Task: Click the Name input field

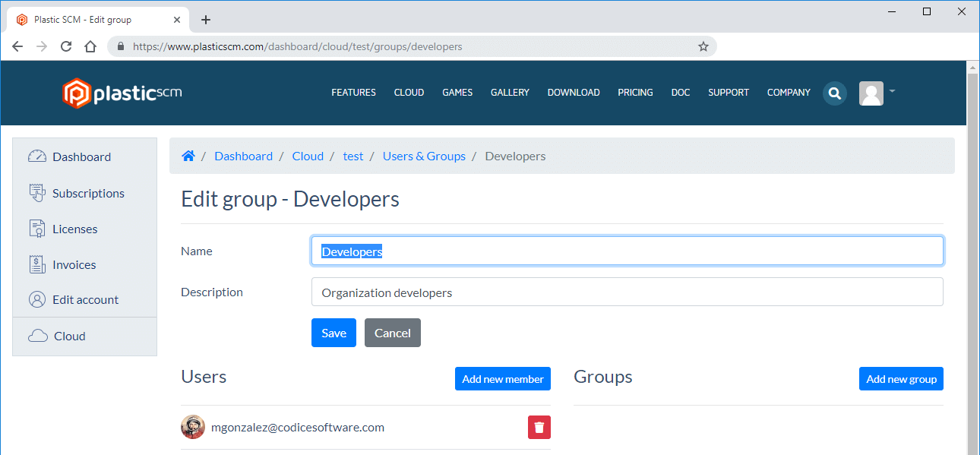Action: coord(628,251)
